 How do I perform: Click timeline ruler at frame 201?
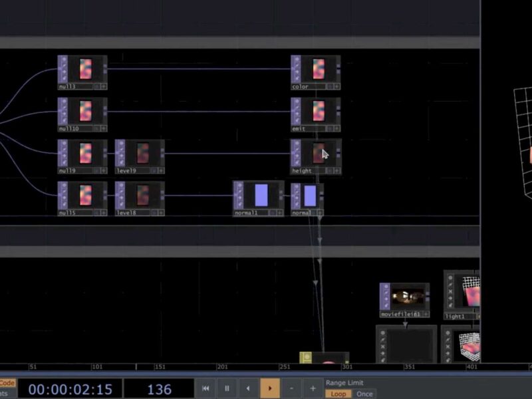click(223, 367)
